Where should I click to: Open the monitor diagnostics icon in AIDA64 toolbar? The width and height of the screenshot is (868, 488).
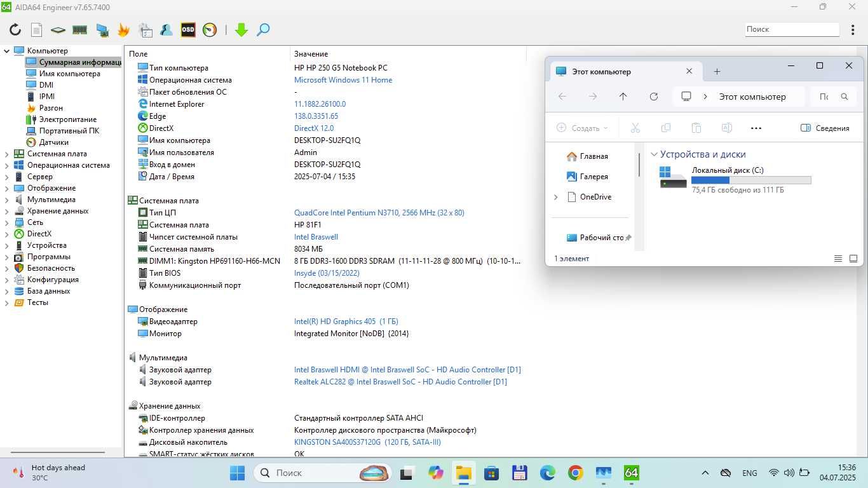coord(102,30)
